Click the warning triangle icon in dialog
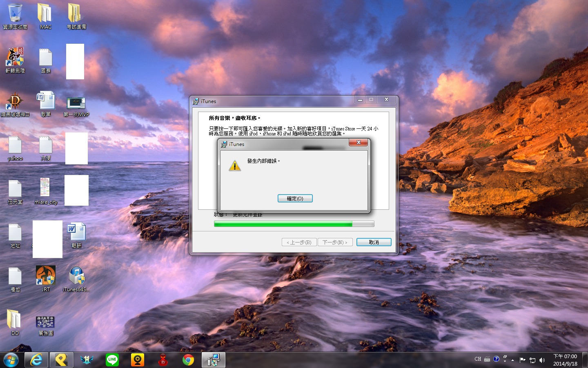 click(235, 166)
